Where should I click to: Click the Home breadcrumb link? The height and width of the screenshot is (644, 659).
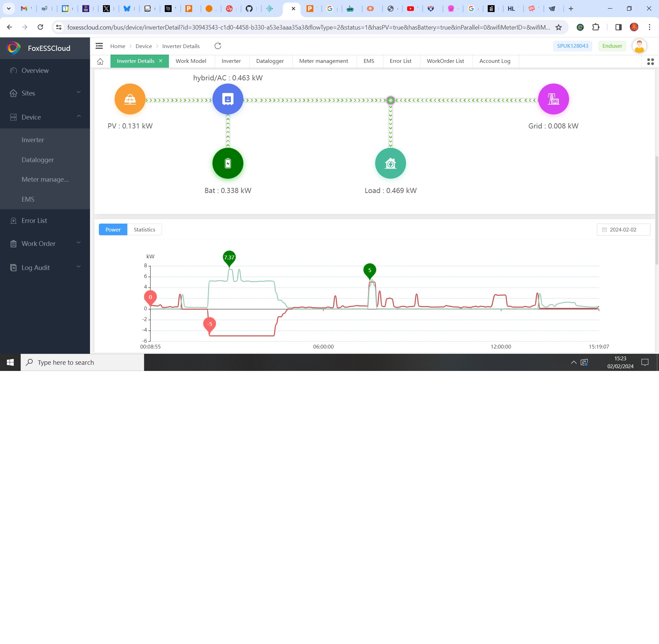click(117, 46)
